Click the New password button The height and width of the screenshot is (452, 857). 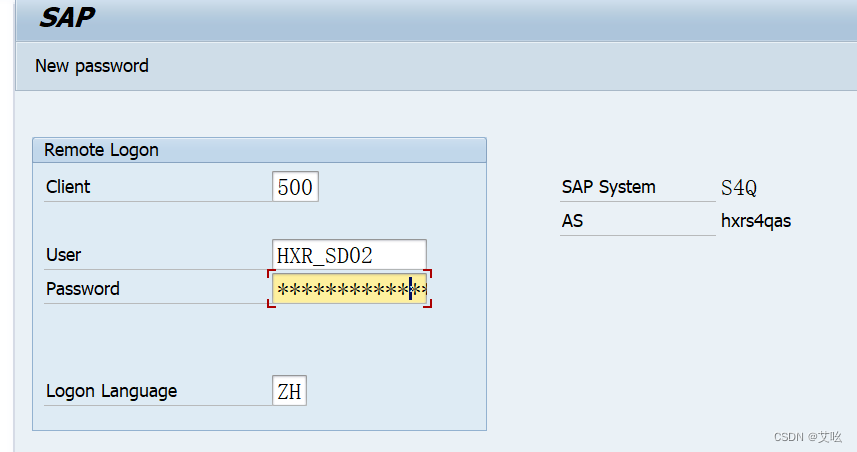click(x=92, y=66)
